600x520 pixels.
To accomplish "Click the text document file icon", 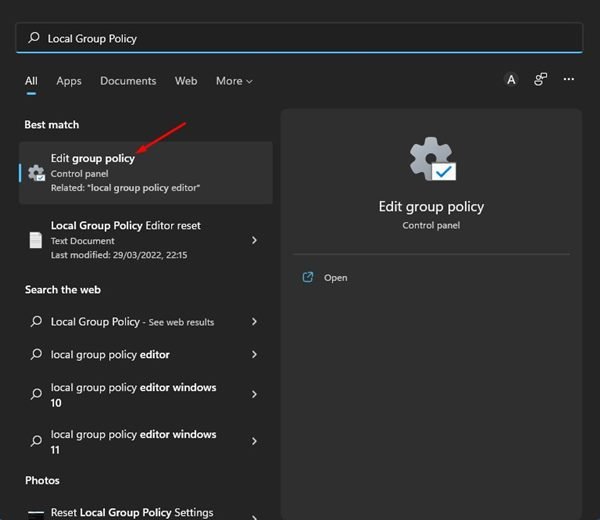I will (x=36, y=240).
